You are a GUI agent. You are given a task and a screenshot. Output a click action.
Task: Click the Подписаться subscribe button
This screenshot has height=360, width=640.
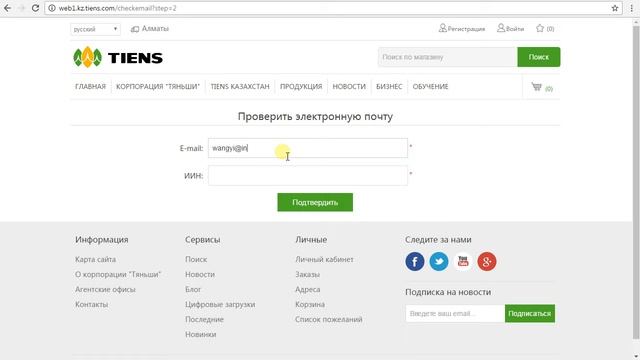point(530,313)
